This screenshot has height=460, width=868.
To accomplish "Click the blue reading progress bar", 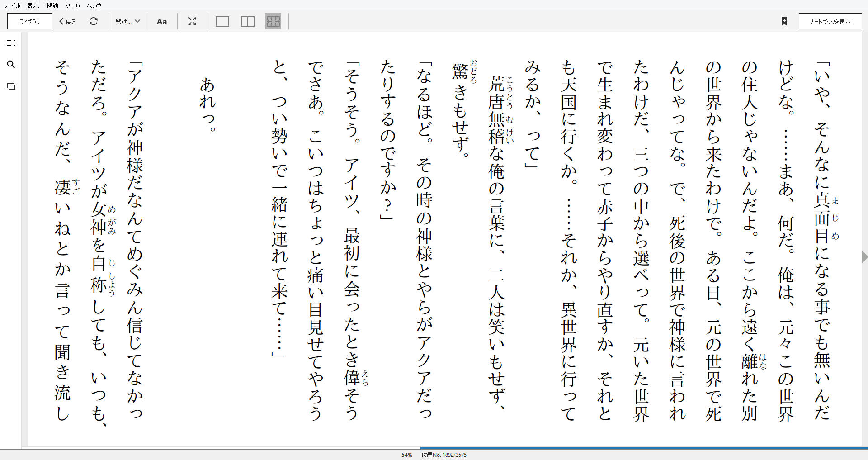I will point(644,448).
